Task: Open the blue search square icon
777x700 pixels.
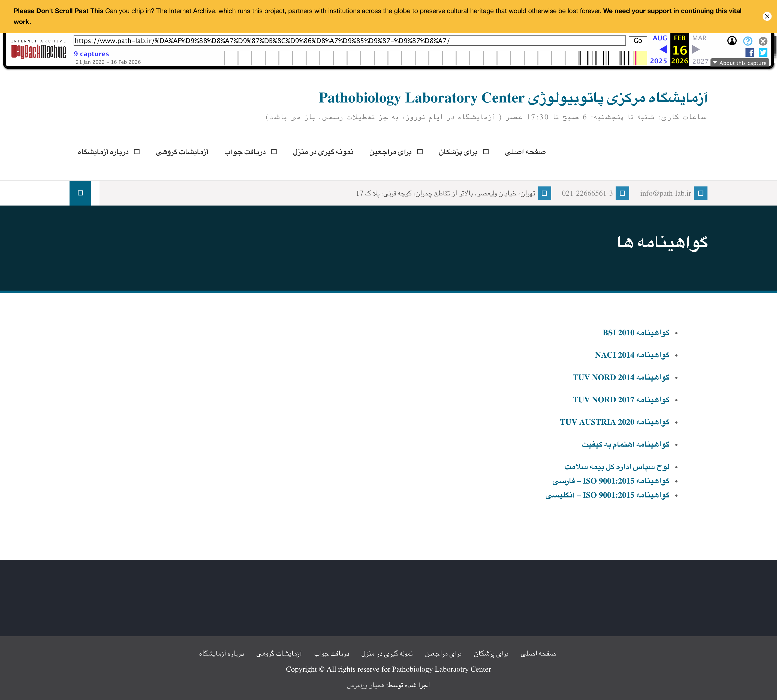Action: [80, 193]
